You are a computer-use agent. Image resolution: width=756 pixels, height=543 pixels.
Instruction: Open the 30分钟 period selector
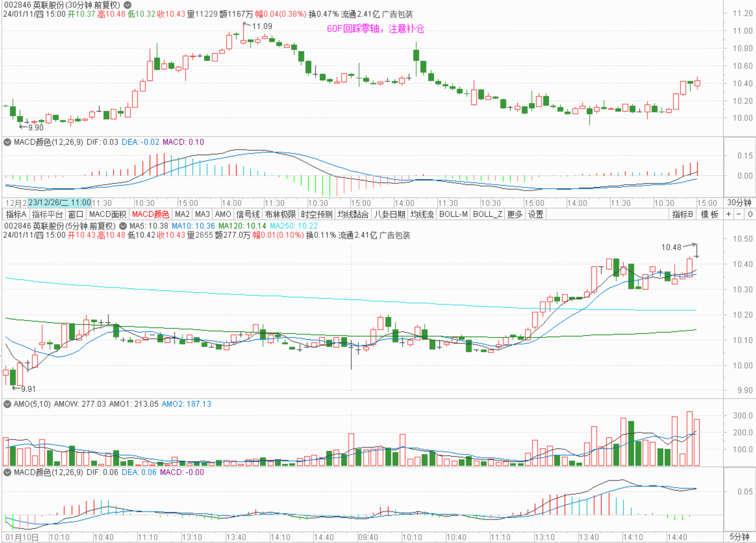point(739,203)
